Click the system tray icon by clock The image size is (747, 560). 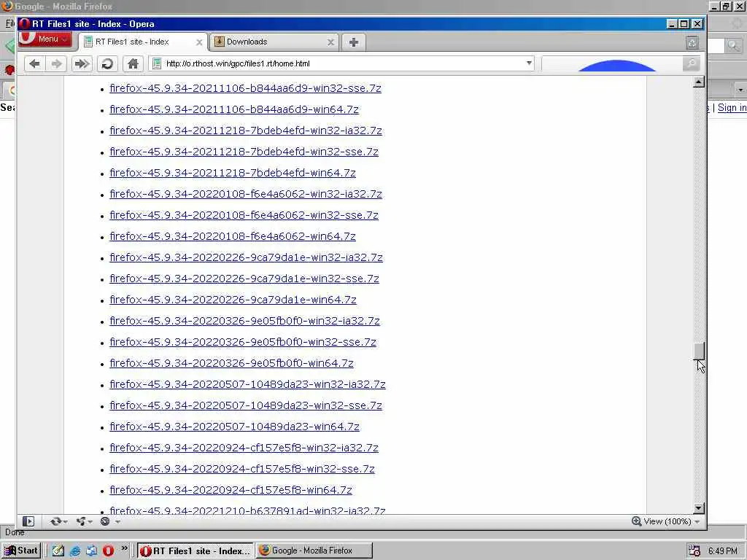click(x=694, y=551)
